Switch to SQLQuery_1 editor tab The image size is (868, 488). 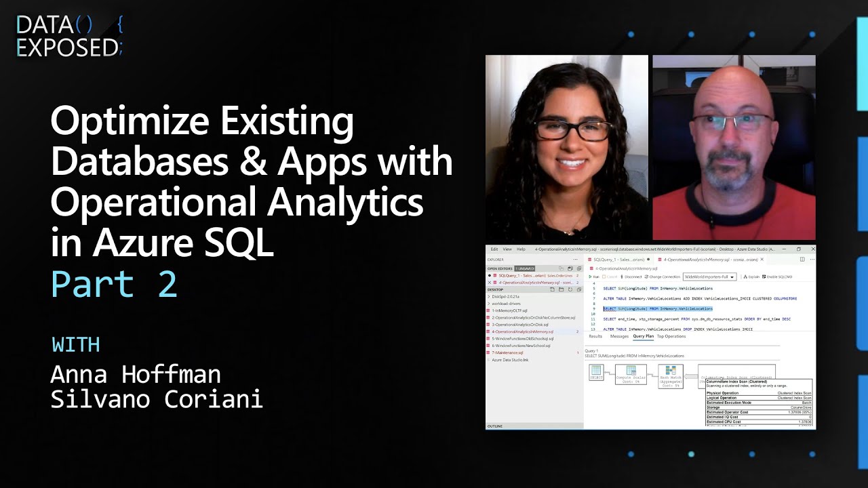[x=618, y=260]
